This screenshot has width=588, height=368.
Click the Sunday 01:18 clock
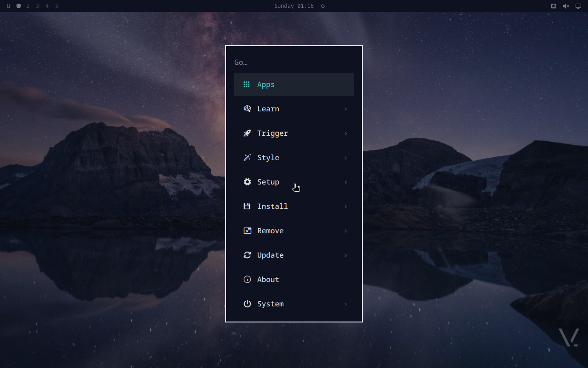[x=294, y=6]
